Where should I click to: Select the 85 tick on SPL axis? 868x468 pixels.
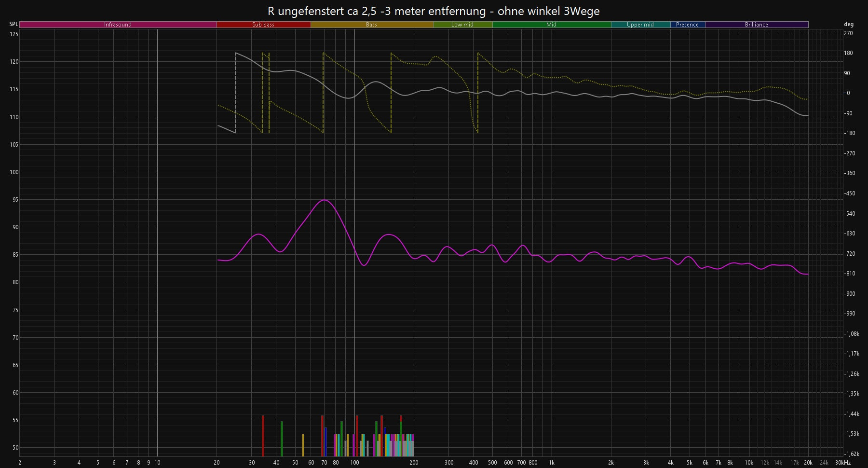[x=15, y=255]
